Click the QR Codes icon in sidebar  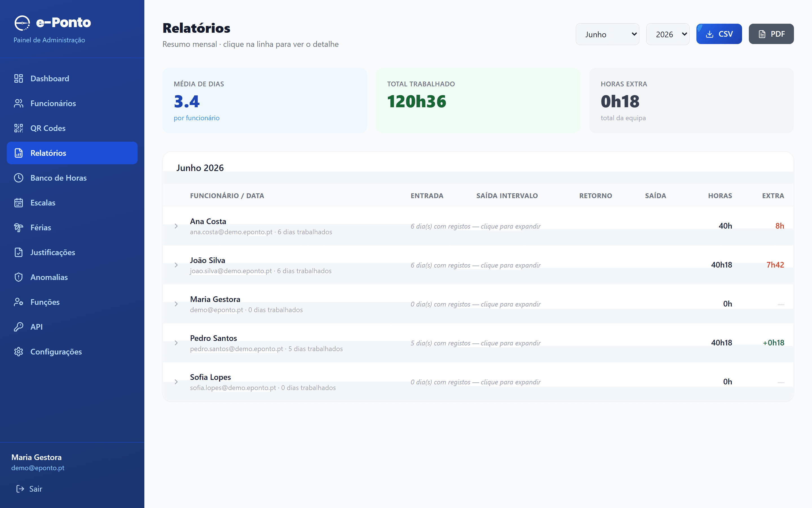tap(18, 128)
